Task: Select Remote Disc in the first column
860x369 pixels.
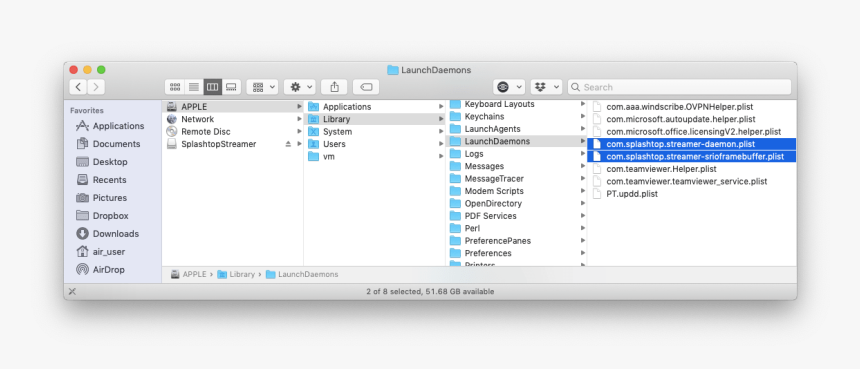Action: 233,132
